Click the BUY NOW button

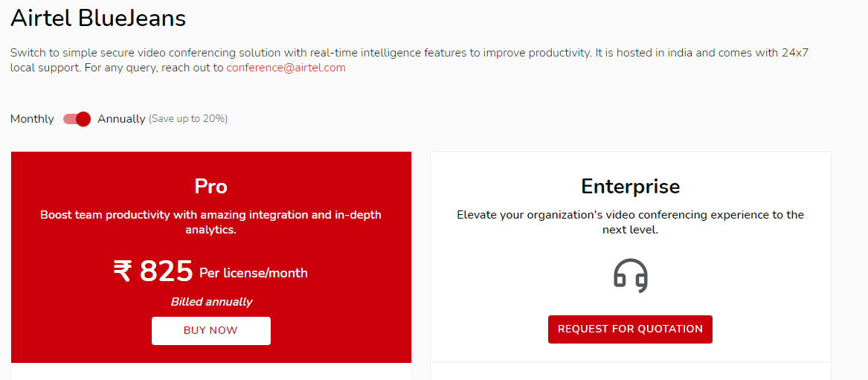[x=211, y=331]
